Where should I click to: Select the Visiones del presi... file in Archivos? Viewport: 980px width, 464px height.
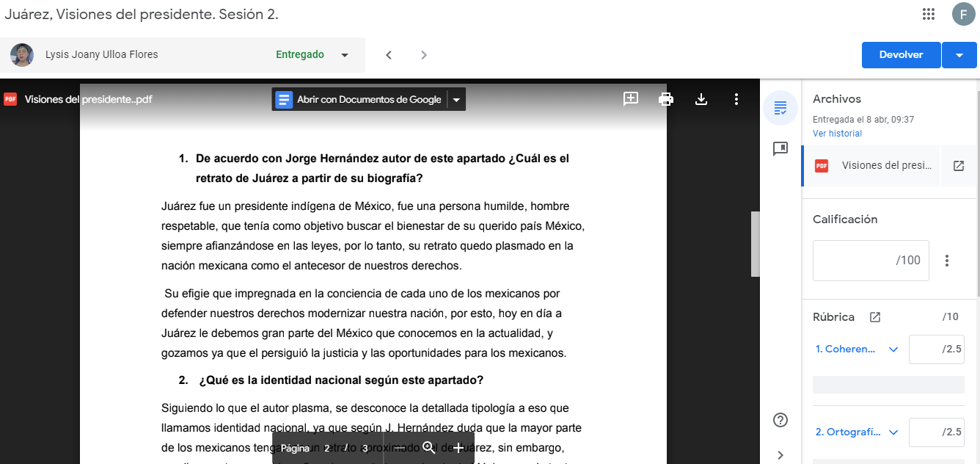point(871,166)
